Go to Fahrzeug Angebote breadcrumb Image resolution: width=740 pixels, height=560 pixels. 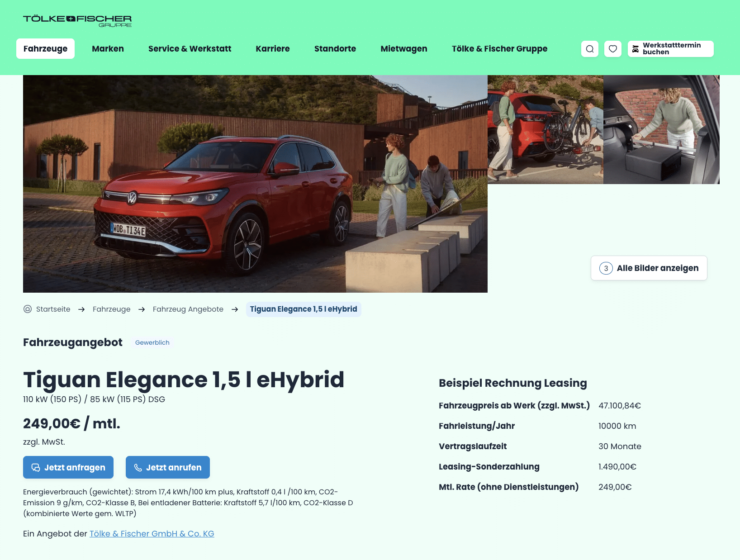188,309
